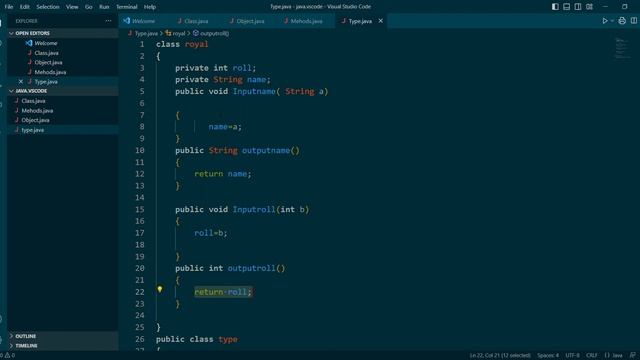Viewport: 640px width, 360px height.
Task: Toggle bottom panel layout icon
Action: [x=567, y=7]
